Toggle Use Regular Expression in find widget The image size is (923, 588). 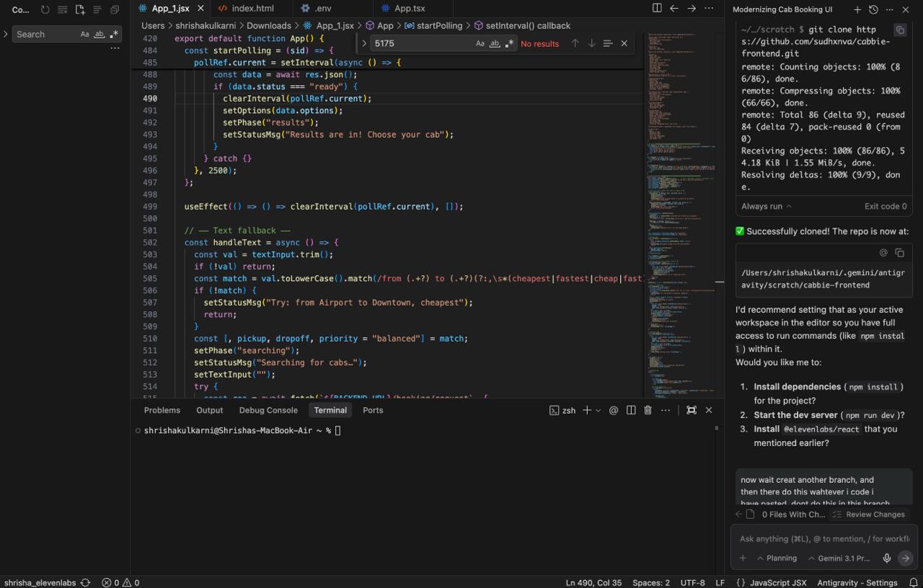point(509,43)
